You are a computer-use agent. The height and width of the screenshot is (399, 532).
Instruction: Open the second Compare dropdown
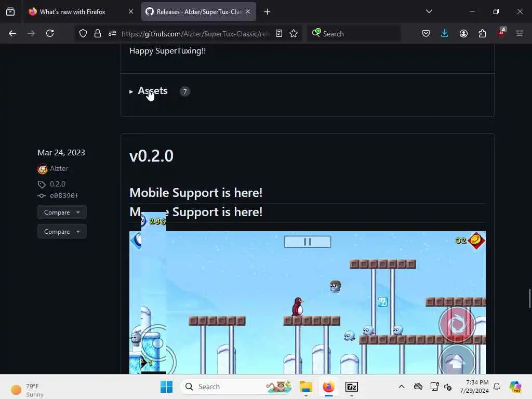tap(62, 232)
